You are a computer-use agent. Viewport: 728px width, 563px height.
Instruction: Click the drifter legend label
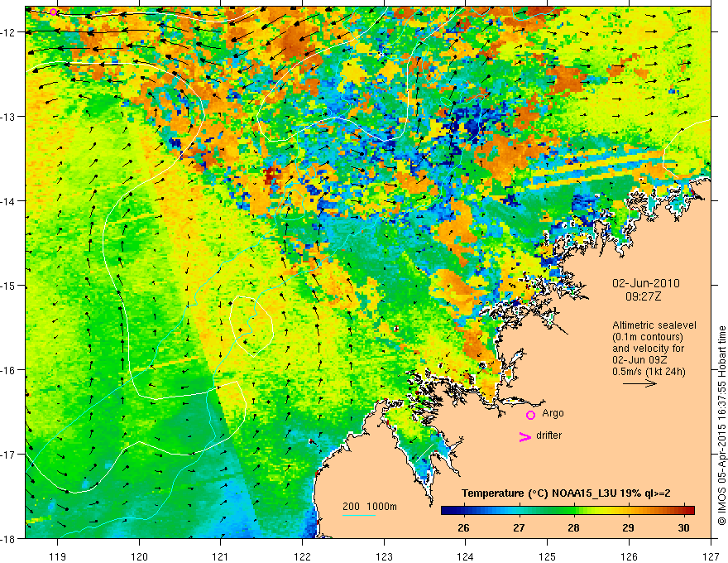click(x=548, y=435)
